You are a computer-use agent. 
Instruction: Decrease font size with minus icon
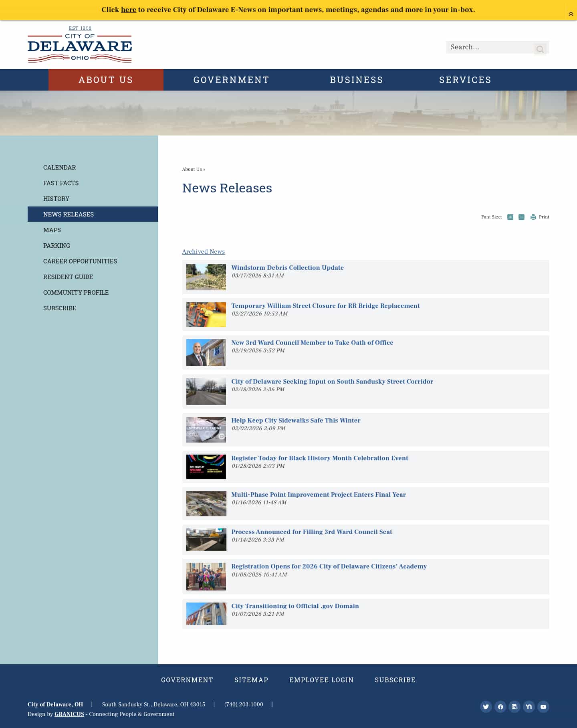click(x=521, y=217)
